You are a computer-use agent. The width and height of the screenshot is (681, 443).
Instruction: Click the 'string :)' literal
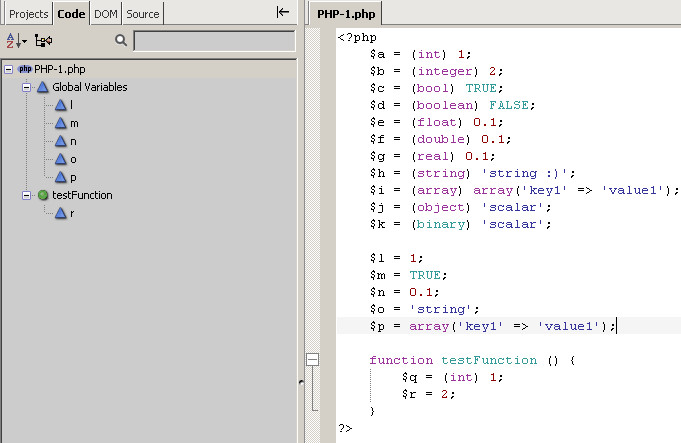click(x=525, y=173)
